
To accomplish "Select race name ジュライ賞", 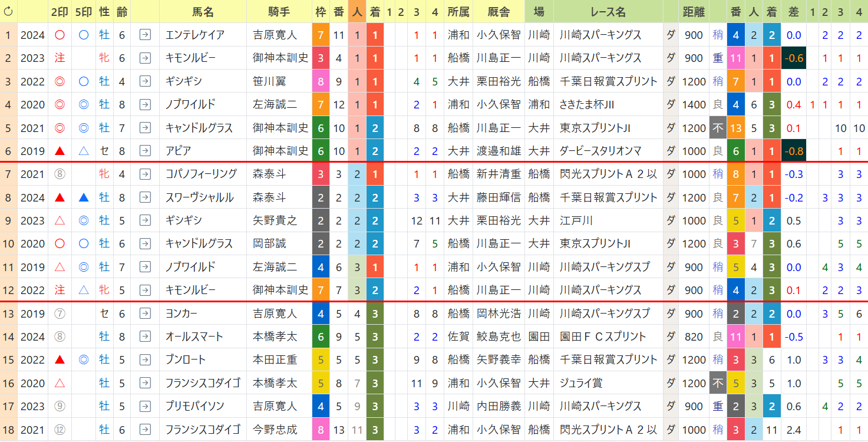I will point(581,383).
